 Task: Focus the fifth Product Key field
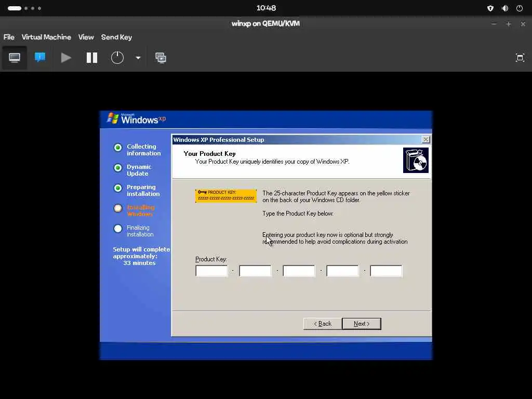click(x=386, y=271)
